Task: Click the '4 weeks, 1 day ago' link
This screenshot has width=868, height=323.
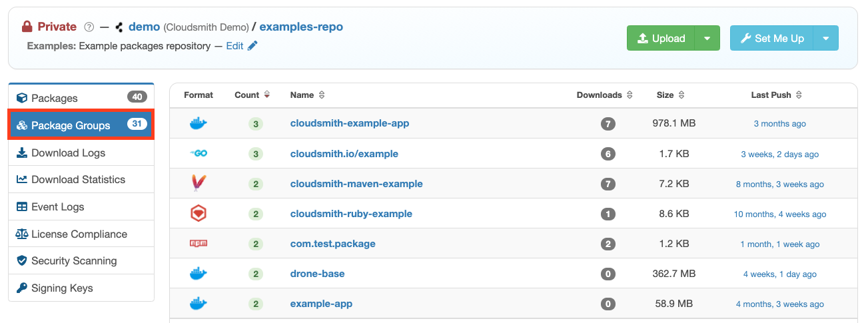Action: [x=779, y=274]
